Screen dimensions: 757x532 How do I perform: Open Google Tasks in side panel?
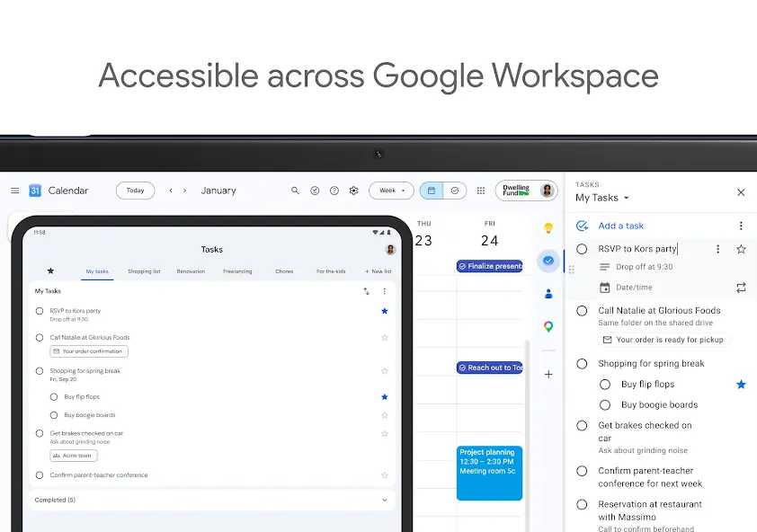(x=548, y=261)
